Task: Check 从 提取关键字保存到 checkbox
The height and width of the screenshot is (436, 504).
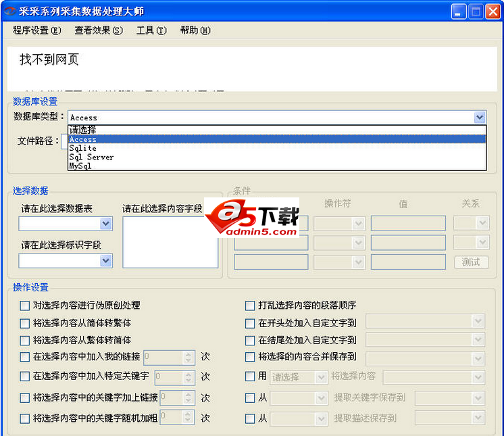Action: click(x=250, y=398)
